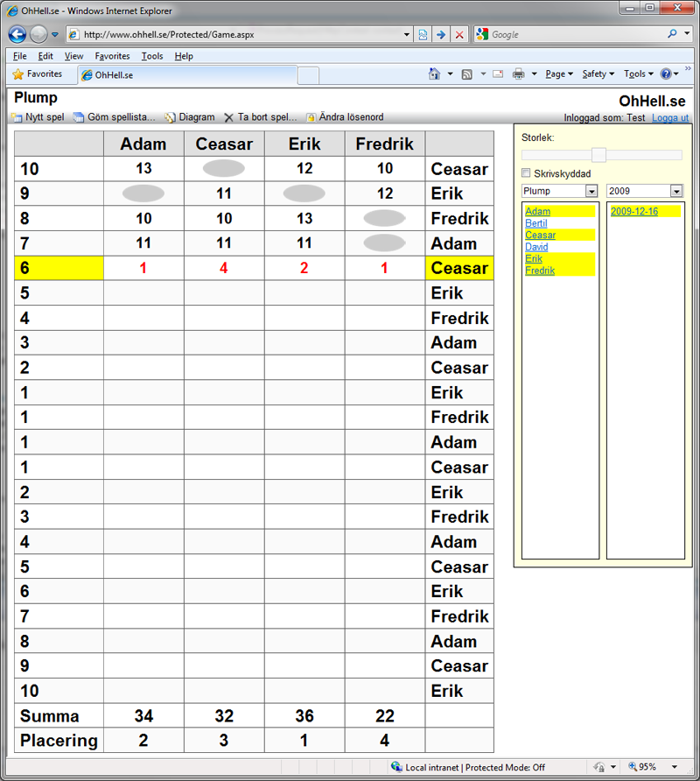
Task: Click the Ändra lösenord lock icon
Action: pyautogui.click(x=311, y=117)
